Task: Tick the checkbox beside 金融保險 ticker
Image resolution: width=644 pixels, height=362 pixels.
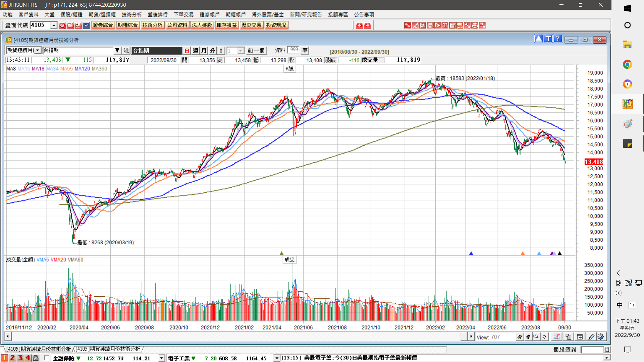Action: [x=47, y=358]
